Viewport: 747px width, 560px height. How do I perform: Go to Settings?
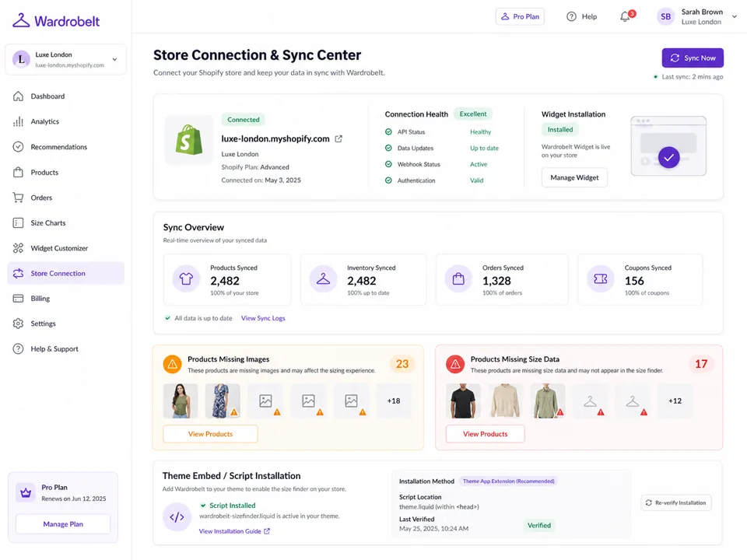[x=65, y=324]
